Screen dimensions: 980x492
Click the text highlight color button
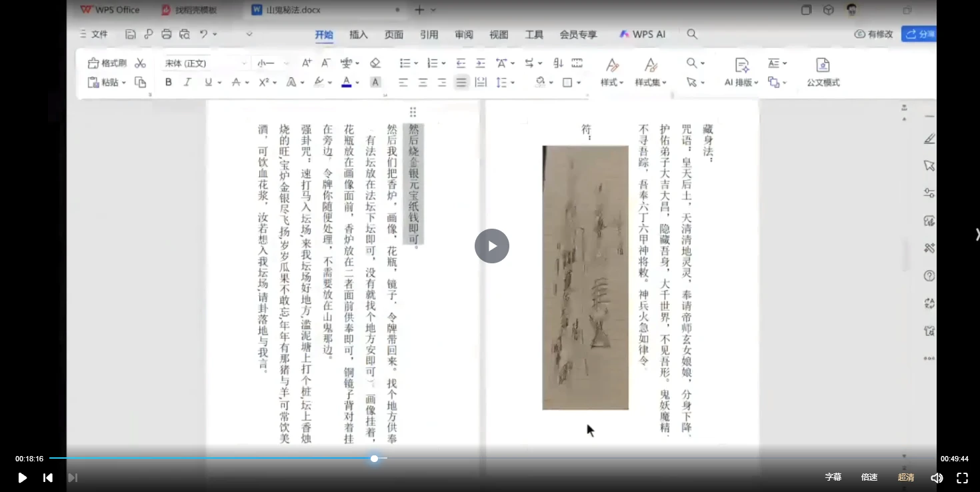(x=319, y=82)
